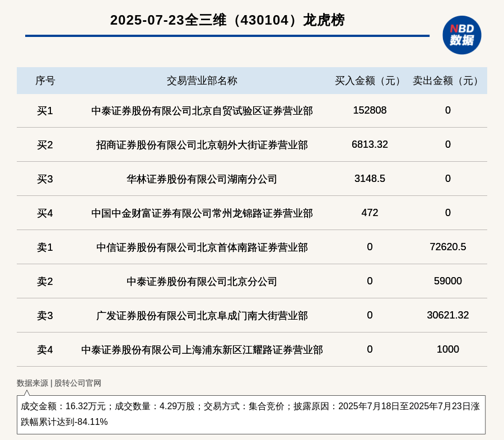Select the 买3 row label

coord(45,179)
